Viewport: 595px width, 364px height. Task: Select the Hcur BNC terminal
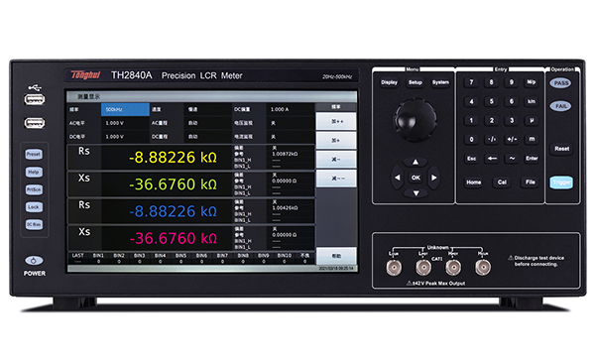point(483,268)
